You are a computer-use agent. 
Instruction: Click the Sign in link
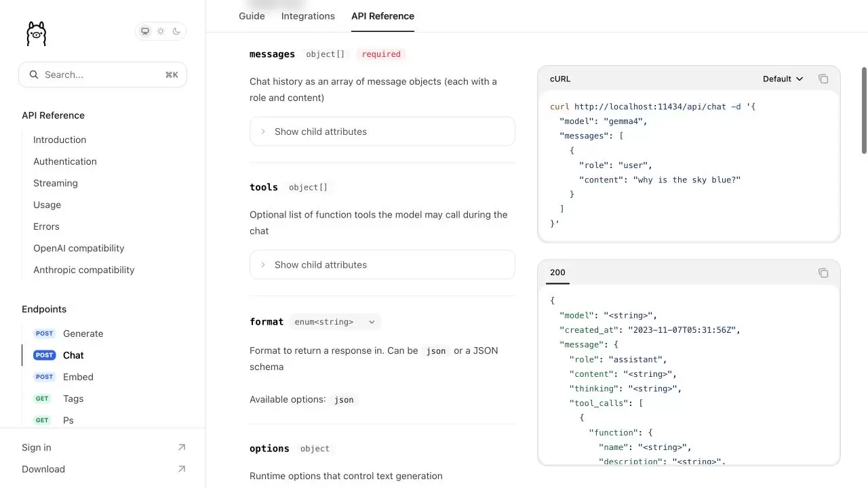click(x=37, y=447)
